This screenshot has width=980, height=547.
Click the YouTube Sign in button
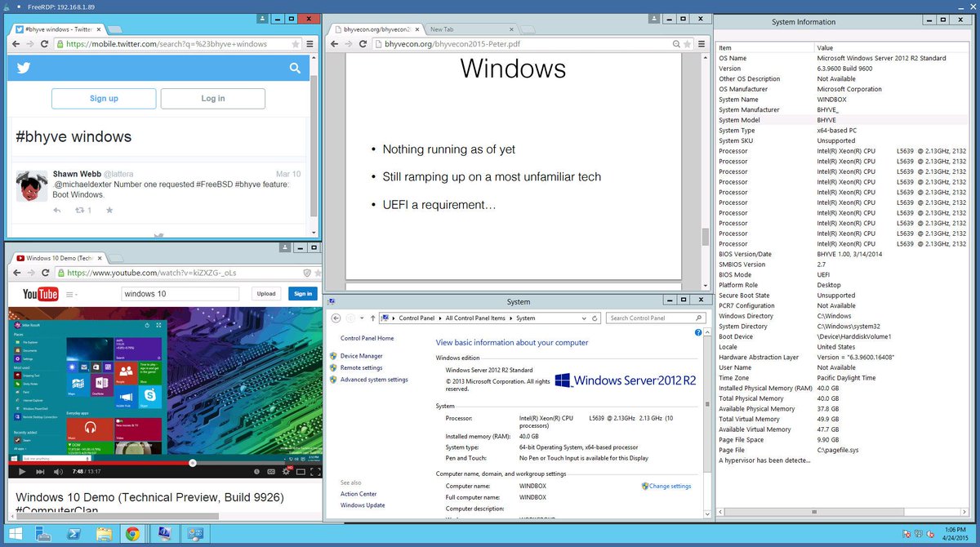coord(301,294)
